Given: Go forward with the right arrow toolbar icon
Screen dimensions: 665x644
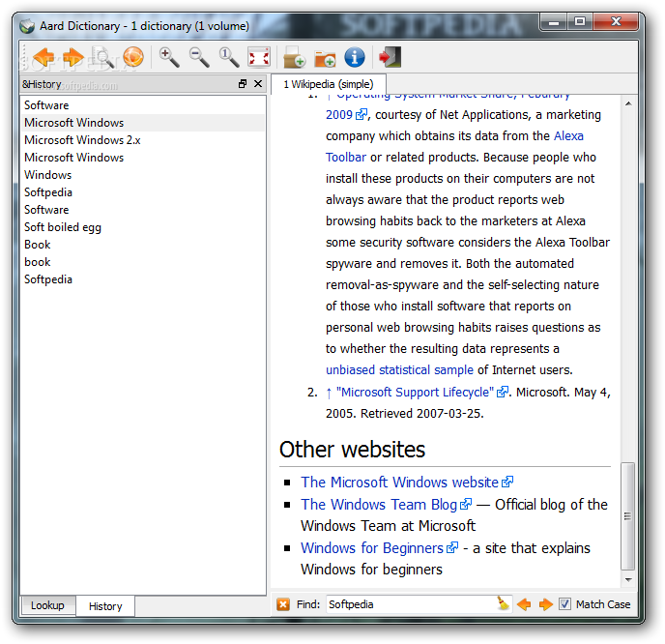Looking at the screenshot, I should coord(72,57).
